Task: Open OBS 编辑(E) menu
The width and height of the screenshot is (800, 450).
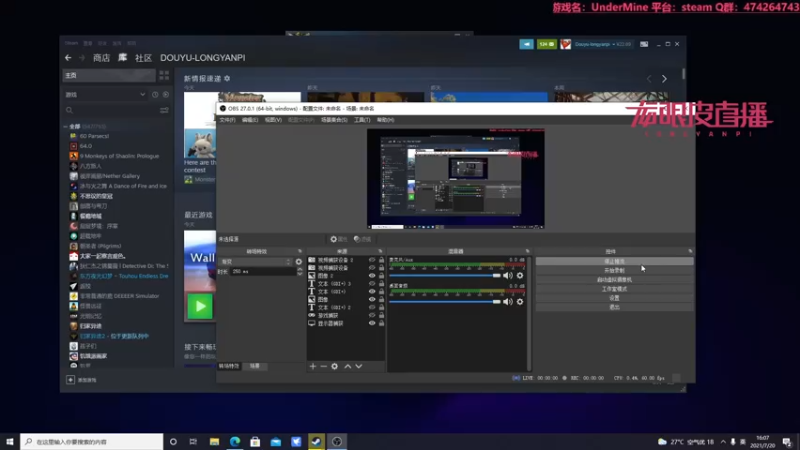Action: (x=250, y=120)
